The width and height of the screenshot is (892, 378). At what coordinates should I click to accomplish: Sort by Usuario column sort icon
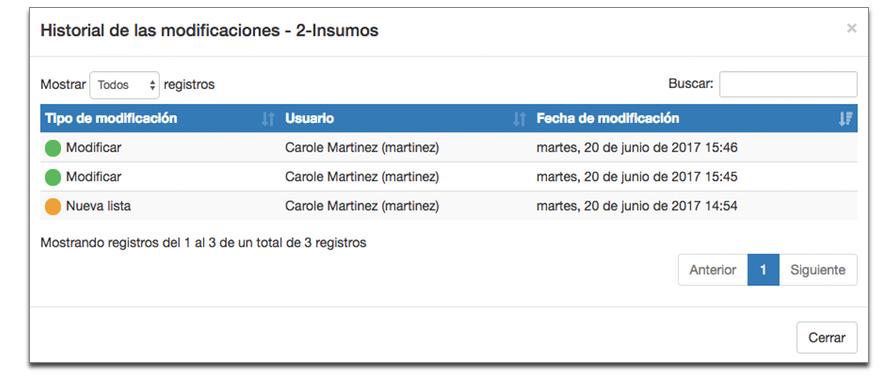tap(519, 119)
